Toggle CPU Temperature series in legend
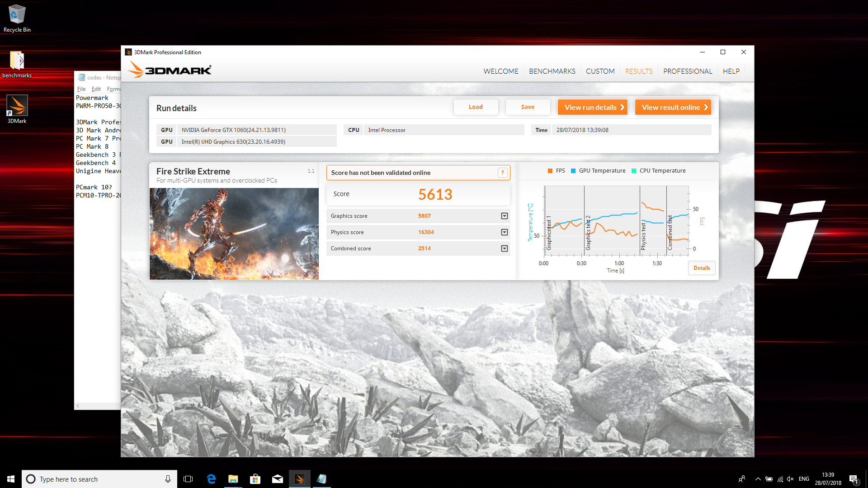Viewport: 868px width, 488px height. pyautogui.click(x=659, y=171)
